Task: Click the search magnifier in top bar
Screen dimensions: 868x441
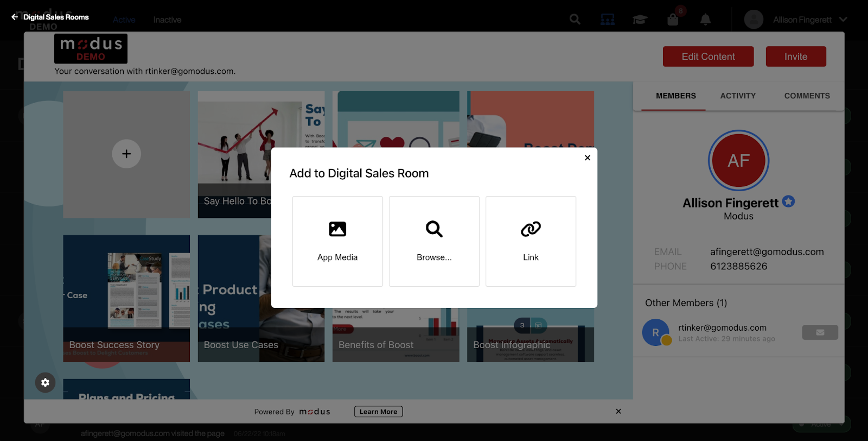Action: pyautogui.click(x=575, y=20)
